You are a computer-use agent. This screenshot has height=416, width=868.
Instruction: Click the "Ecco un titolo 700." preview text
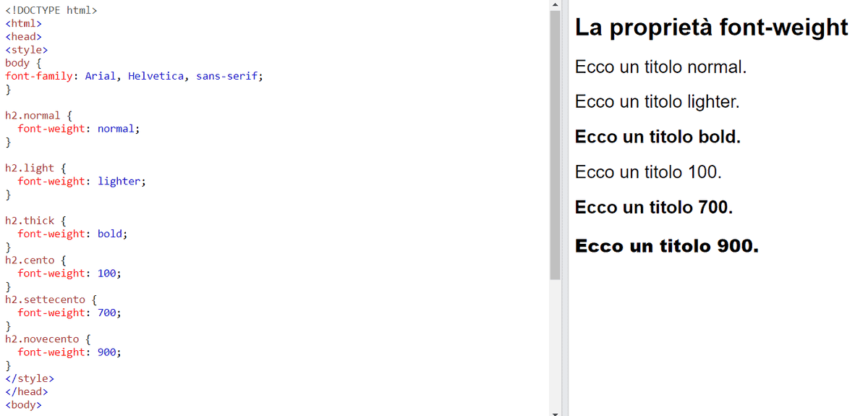654,208
